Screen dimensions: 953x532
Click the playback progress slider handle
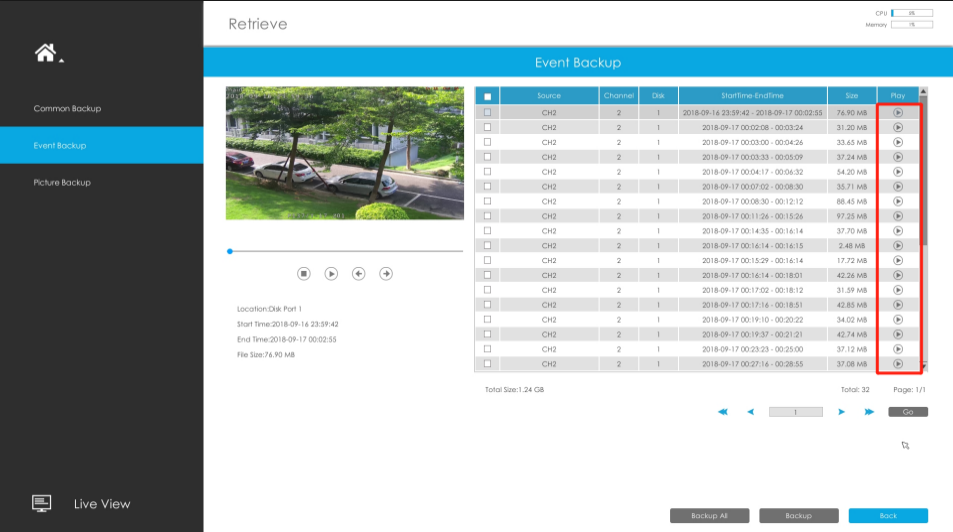(230, 251)
